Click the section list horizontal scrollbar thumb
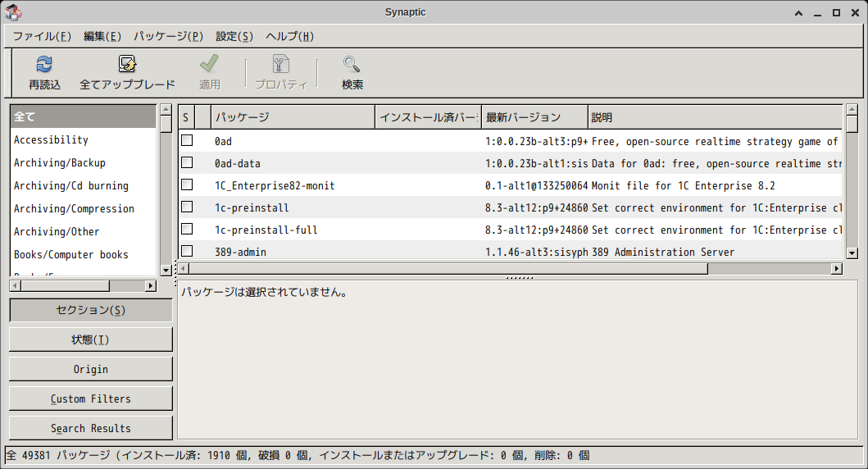 [x=66, y=285]
